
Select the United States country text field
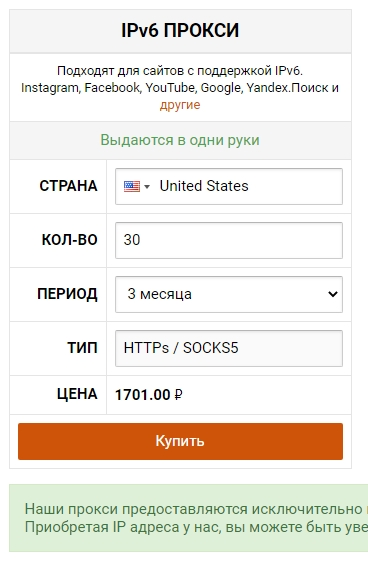[229, 186]
